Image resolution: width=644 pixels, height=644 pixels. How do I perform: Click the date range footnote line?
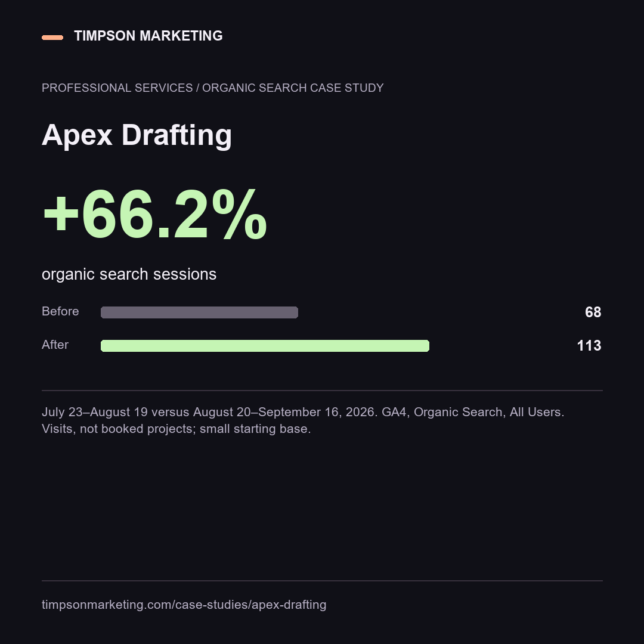303,412
